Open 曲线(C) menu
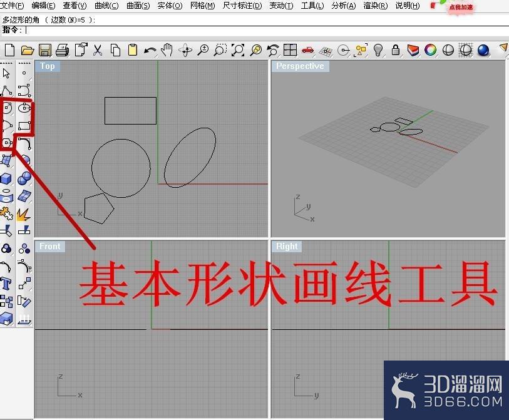The height and width of the screenshot is (420, 509). 106,6
